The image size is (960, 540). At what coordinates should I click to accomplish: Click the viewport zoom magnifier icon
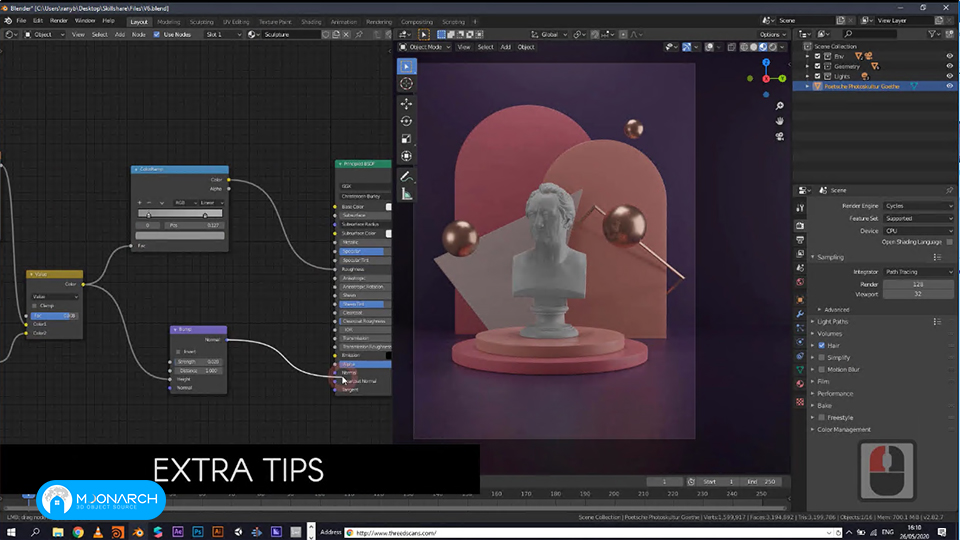779,106
